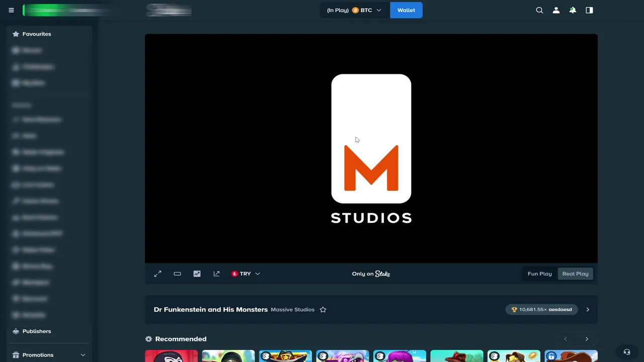Viewport: 644px width, 362px height.
Task: Click the blue Wallet button
Action: click(406, 10)
